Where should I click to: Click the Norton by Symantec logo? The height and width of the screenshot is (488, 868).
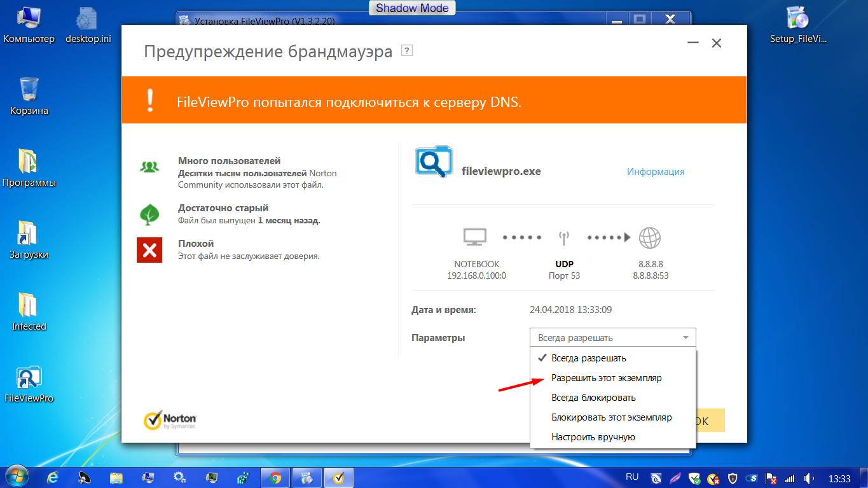click(170, 421)
